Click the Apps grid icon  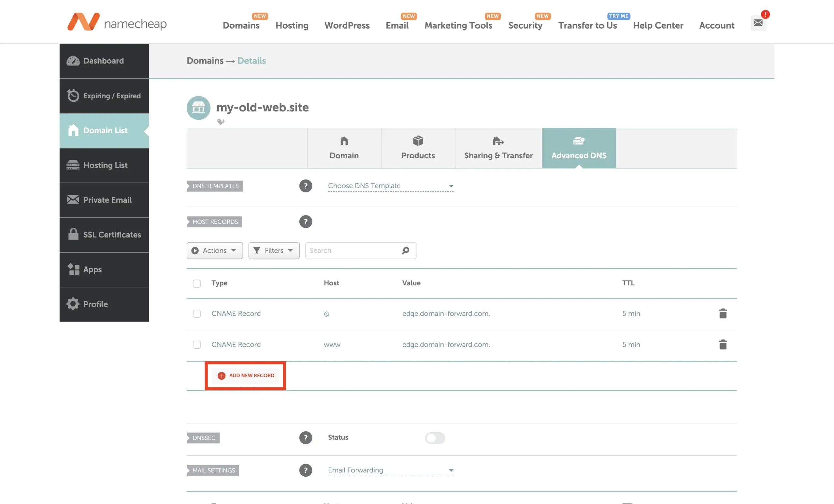[x=73, y=269]
